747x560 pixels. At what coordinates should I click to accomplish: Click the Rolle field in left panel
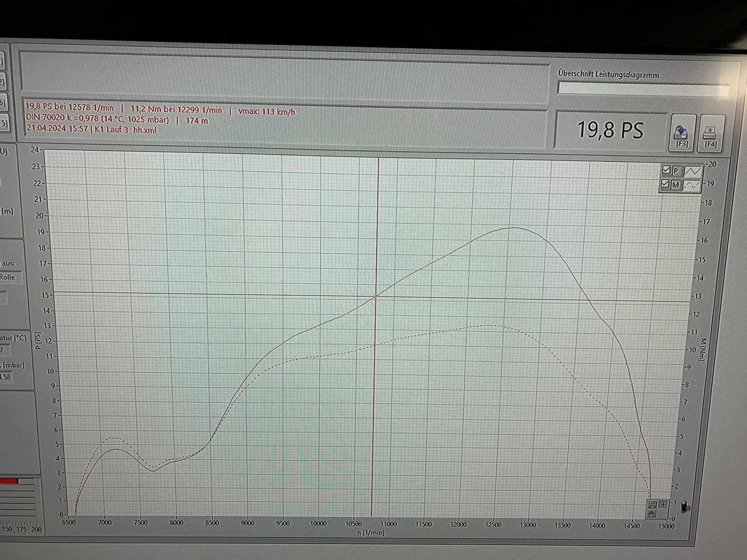(9, 277)
